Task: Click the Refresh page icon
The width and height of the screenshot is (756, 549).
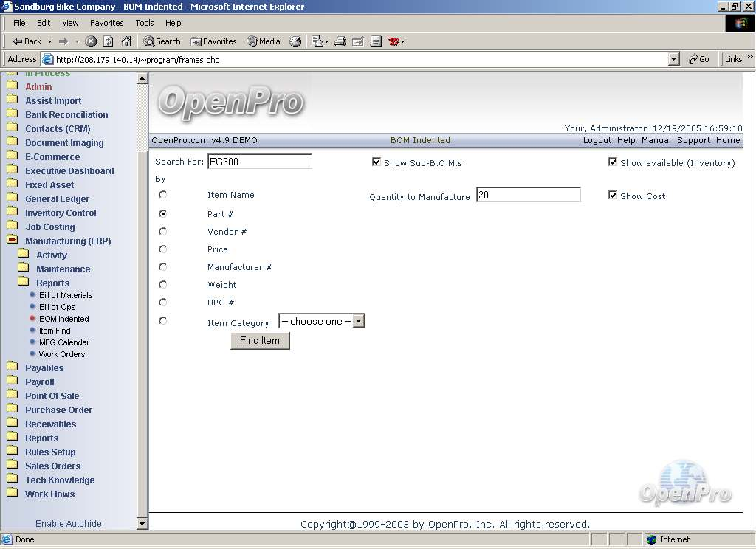Action: tap(109, 41)
